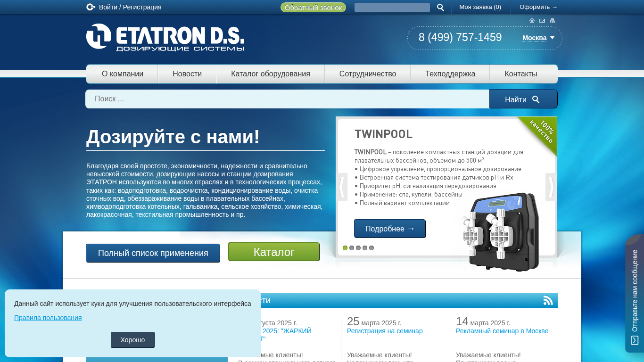Click the 100% качество corner ribbon
644x362 pixels.
tap(541, 132)
